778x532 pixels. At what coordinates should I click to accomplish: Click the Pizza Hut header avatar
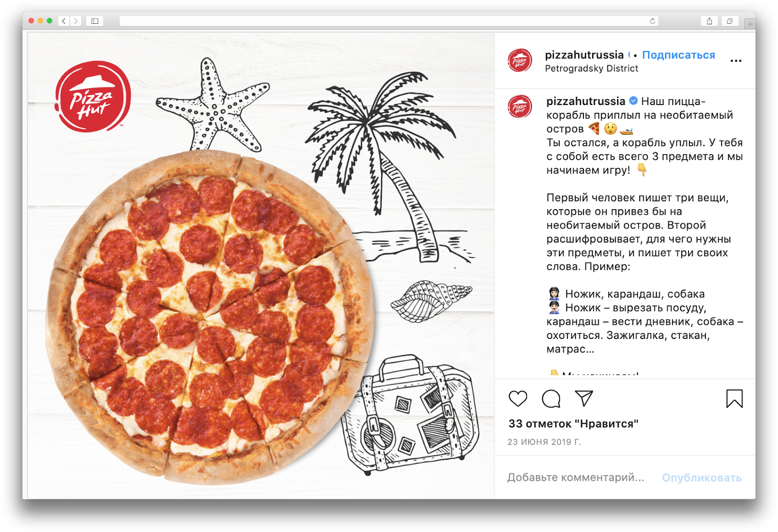tap(520, 61)
